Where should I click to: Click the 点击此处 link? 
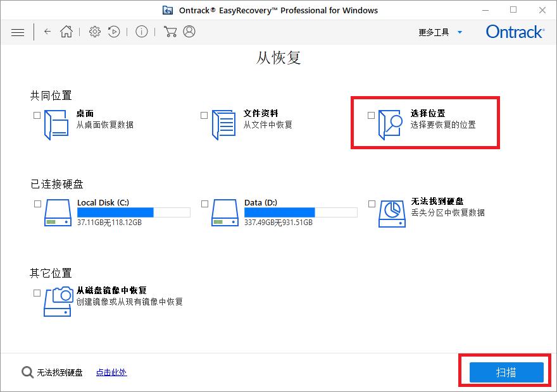(111, 372)
